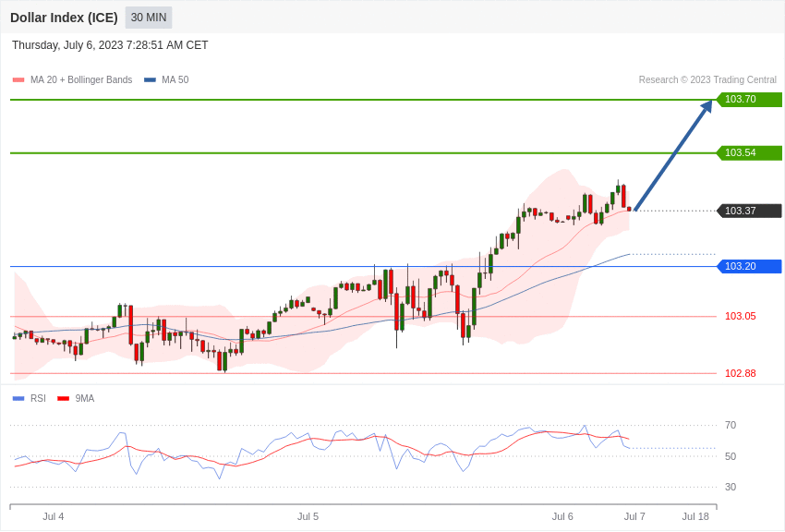Viewport: 785px width, 532px height.
Task: Click the 102.88 red support value
Action: pyautogui.click(x=741, y=373)
